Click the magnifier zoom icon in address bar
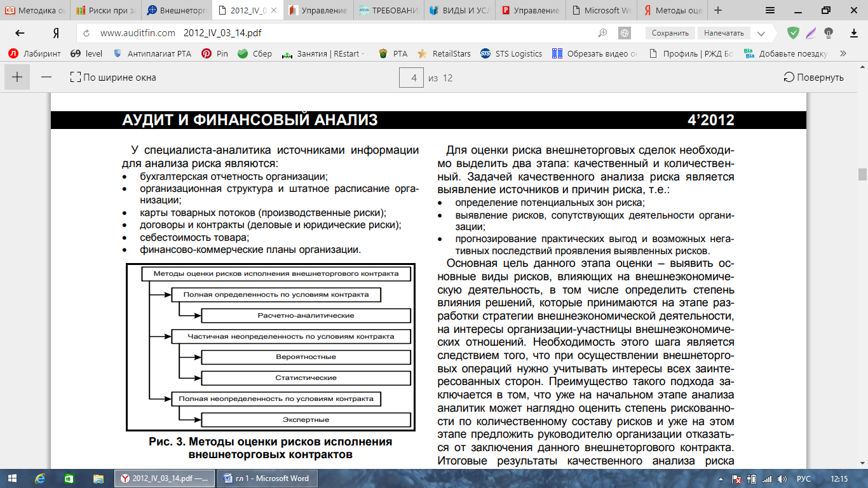The image size is (868, 488). pos(603,33)
